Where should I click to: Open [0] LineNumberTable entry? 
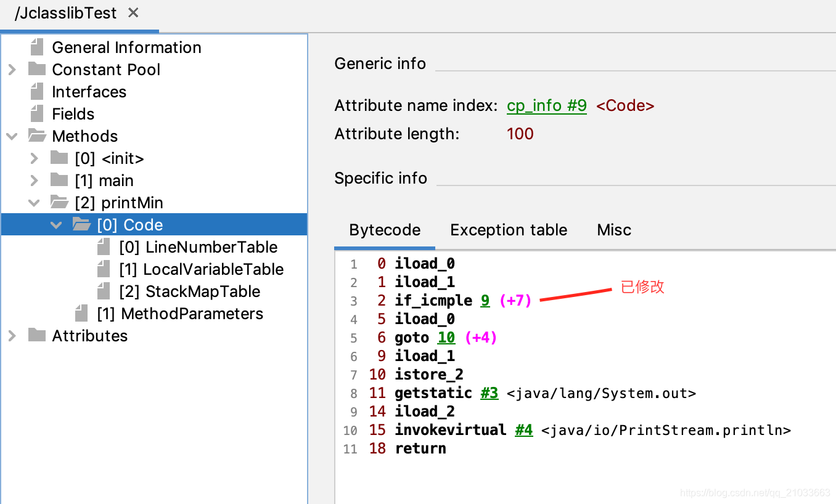(x=198, y=247)
